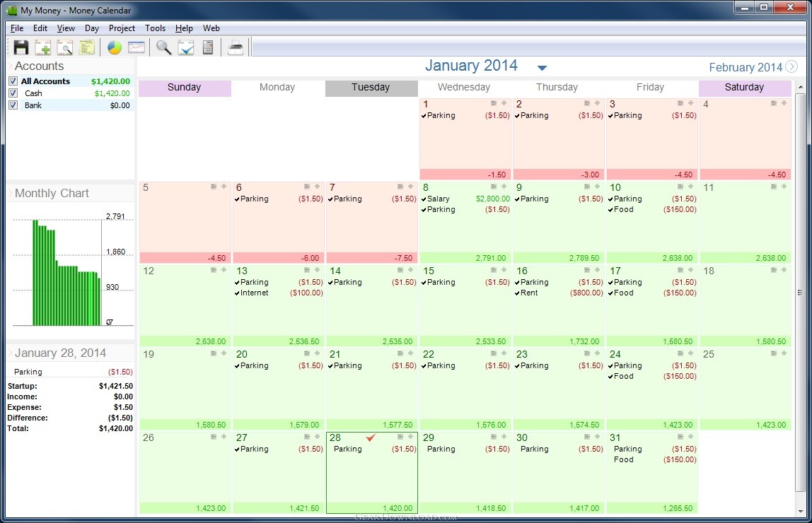Toggle the check mark beside Salary on January 8
Screen dimensions: 812x523
[x=424, y=199]
